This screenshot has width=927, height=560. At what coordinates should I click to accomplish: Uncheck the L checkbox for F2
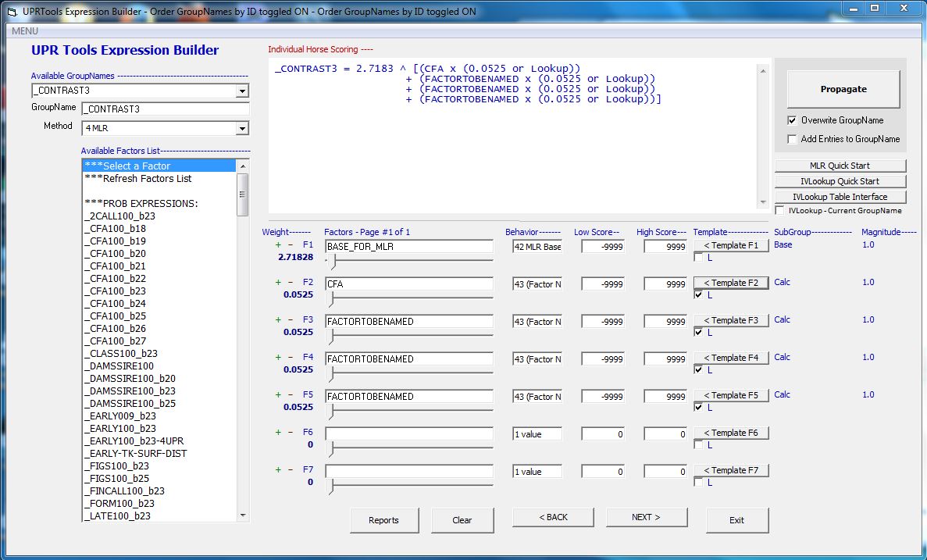[698, 295]
